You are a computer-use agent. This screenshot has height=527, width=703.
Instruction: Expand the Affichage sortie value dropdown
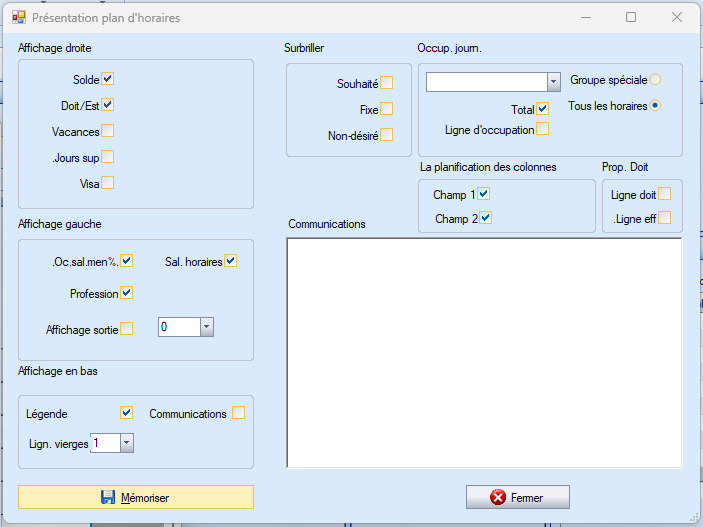pos(206,327)
